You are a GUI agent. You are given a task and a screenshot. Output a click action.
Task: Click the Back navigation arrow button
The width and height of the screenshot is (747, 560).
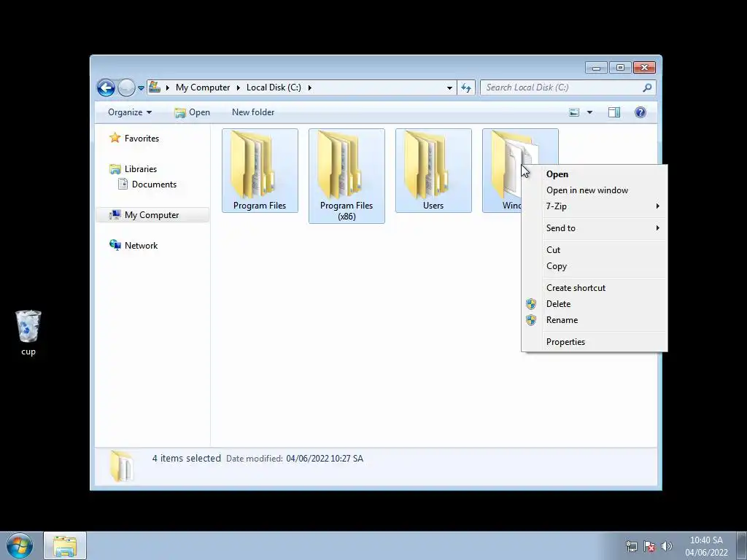pos(106,87)
